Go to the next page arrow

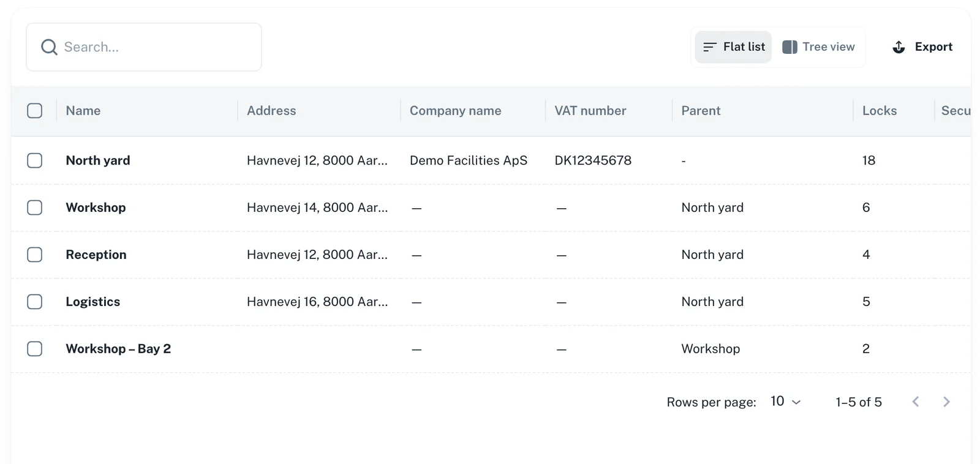[946, 402]
